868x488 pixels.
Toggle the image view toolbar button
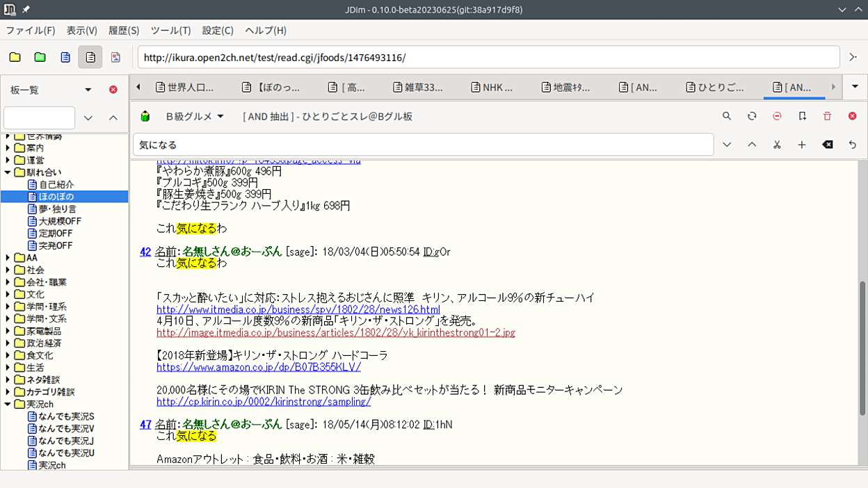(x=115, y=57)
